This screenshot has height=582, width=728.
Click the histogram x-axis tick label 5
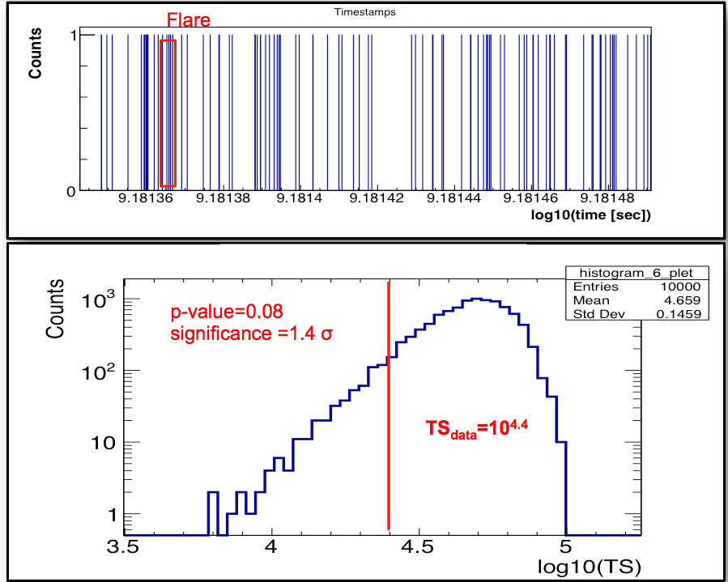(x=565, y=546)
